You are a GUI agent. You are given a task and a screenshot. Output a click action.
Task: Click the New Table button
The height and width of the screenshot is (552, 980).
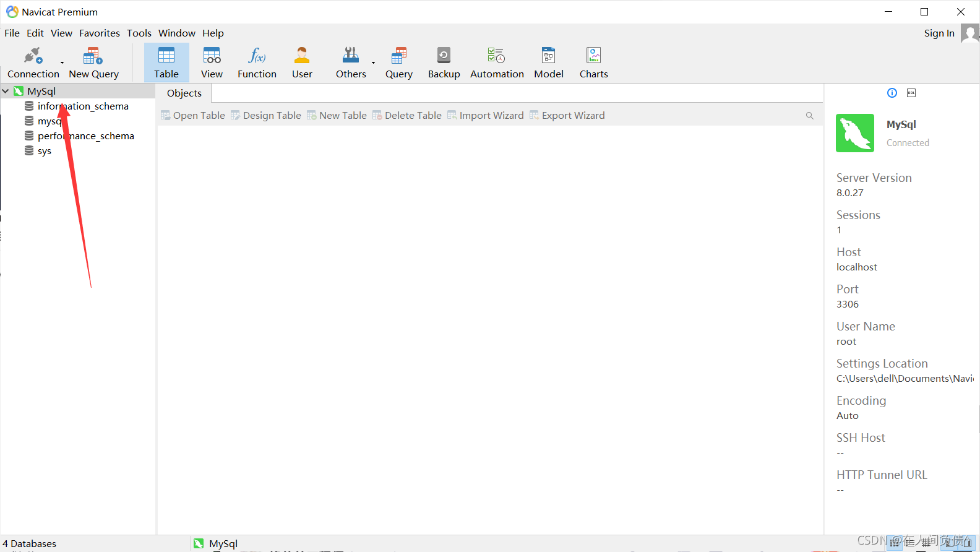pos(337,115)
